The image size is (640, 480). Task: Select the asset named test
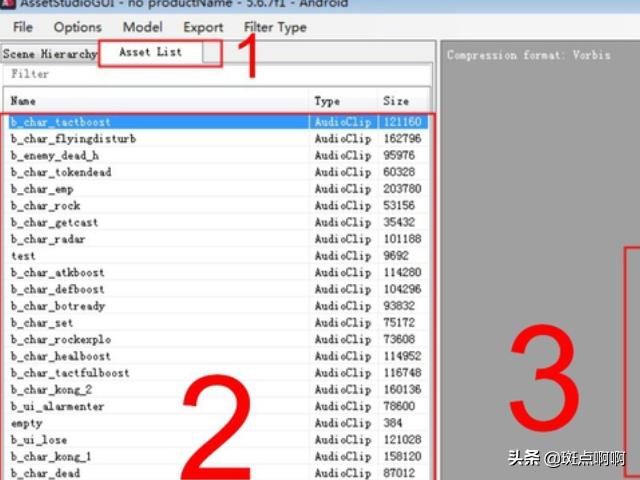[x=23, y=256]
